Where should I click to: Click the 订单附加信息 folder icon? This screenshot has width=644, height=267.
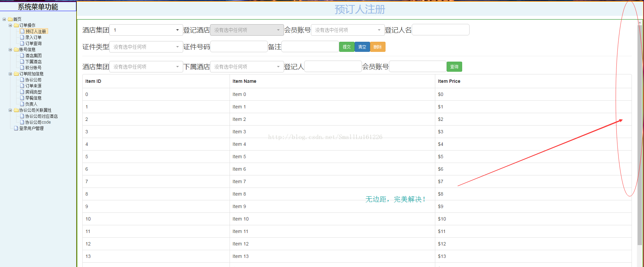[16, 74]
